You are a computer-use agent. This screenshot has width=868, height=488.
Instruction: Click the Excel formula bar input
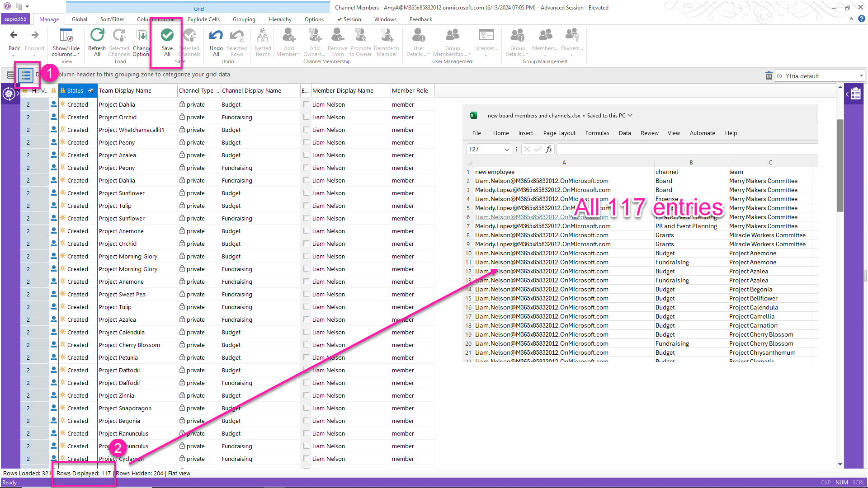687,149
